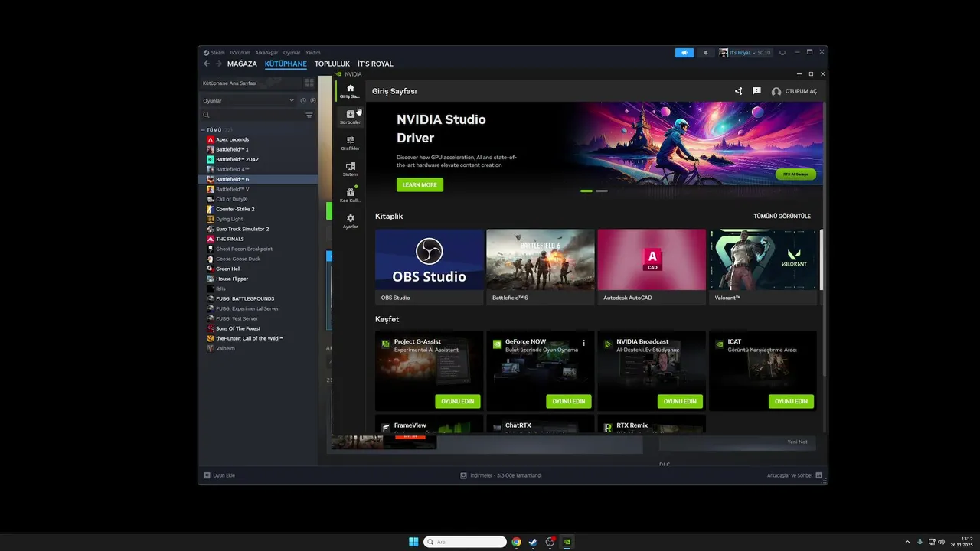980x551 pixels.
Task: Click the Steam announcements megaphone icon
Action: pyautogui.click(x=684, y=53)
